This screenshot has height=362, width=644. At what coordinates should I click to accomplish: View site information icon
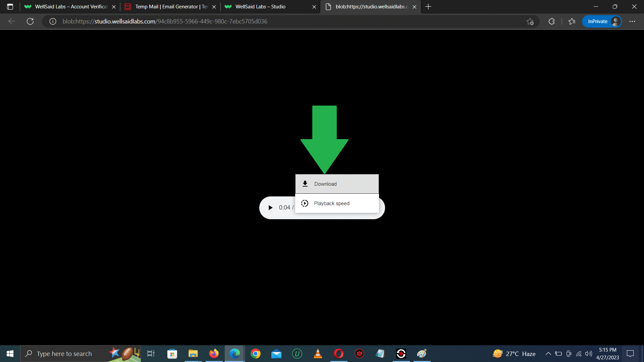[x=53, y=21]
